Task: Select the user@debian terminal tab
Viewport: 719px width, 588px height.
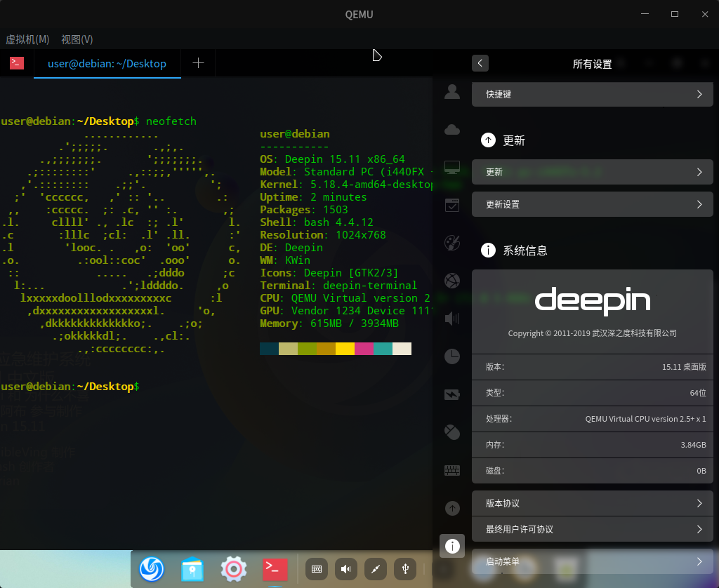Action: (107, 63)
